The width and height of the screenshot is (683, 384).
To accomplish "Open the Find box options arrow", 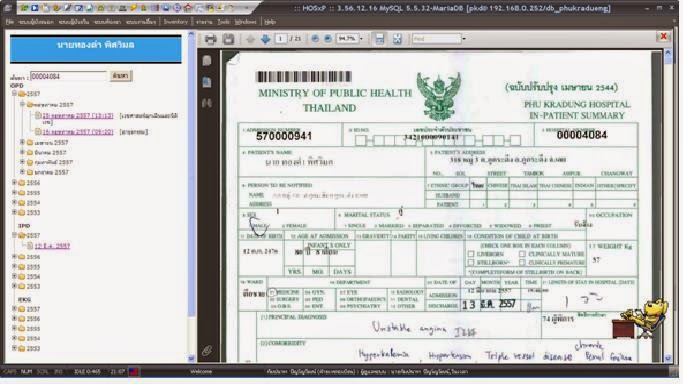I will point(464,39).
